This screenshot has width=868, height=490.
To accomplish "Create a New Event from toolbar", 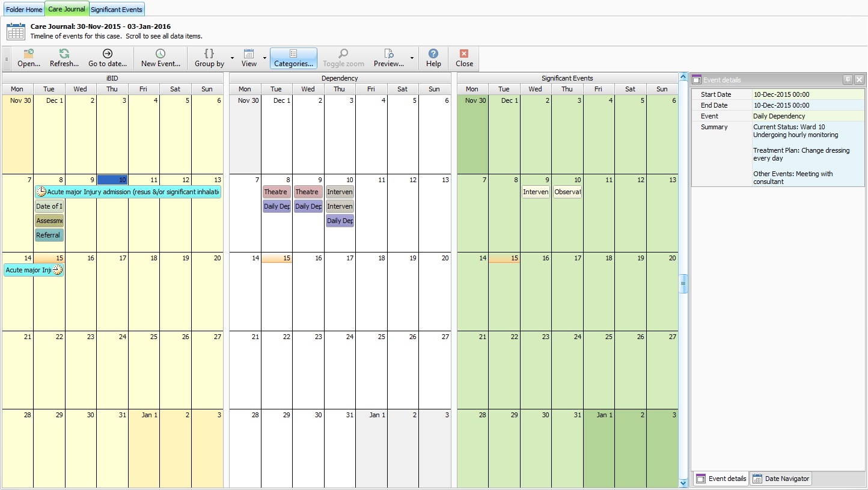I will [160, 54].
